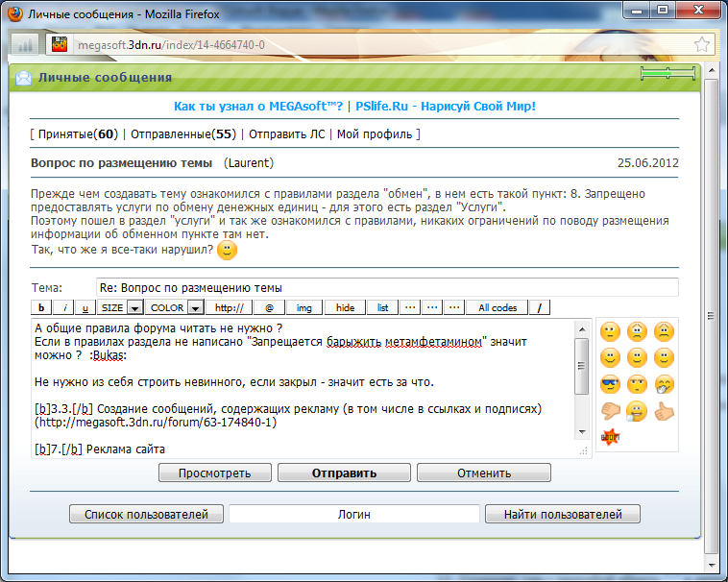Follow the 'Как ты узнал о MEGAsoft™?' link
The width and height of the screenshot is (728, 582).
pos(258,107)
